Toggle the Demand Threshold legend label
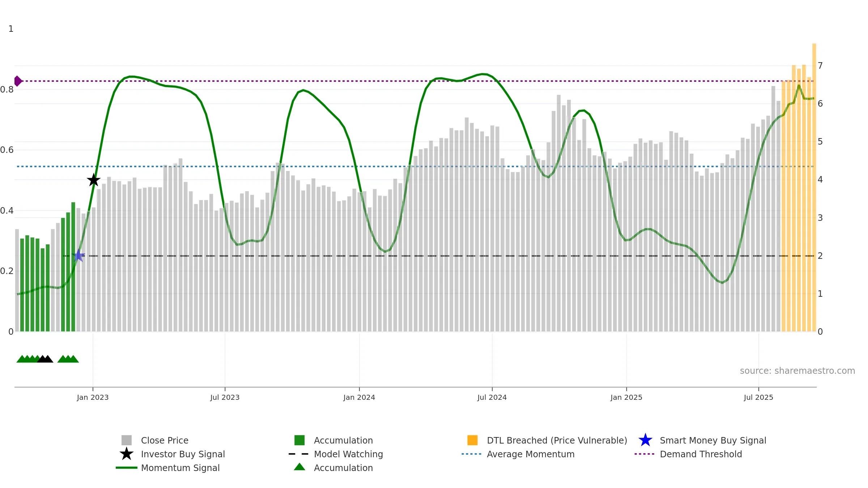 701,454
